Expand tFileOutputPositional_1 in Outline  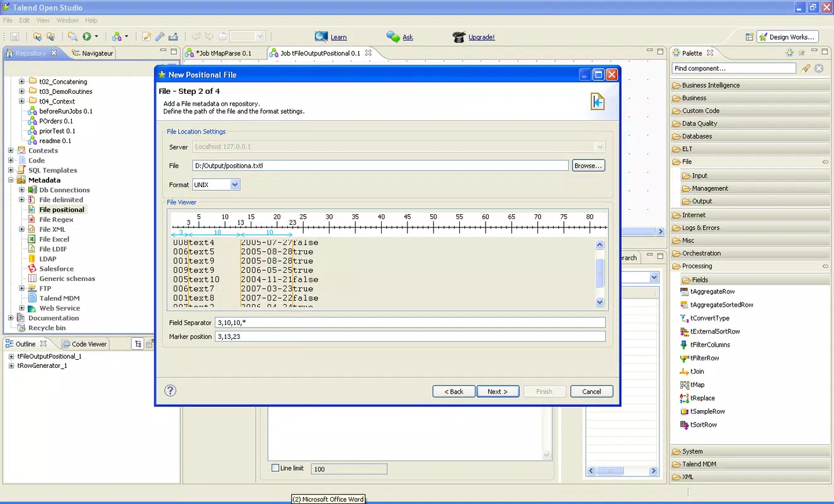pyautogui.click(x=11, y=356)
